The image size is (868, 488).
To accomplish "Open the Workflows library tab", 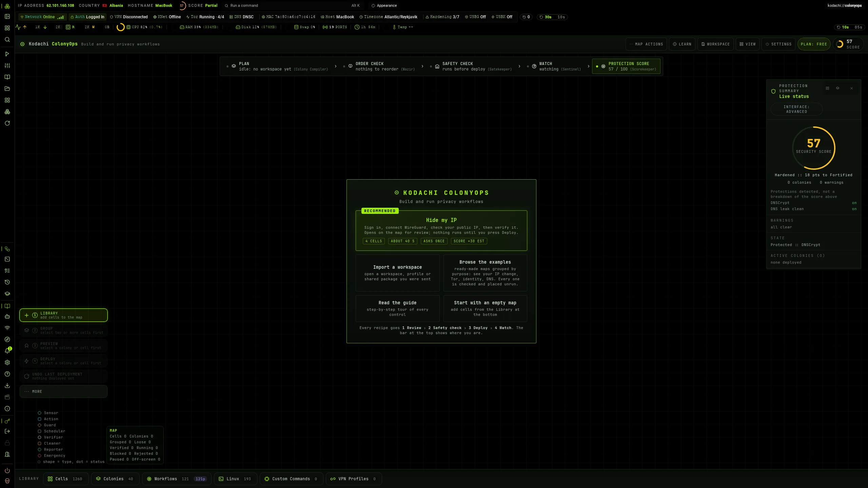I will click(x=177, y=479).
